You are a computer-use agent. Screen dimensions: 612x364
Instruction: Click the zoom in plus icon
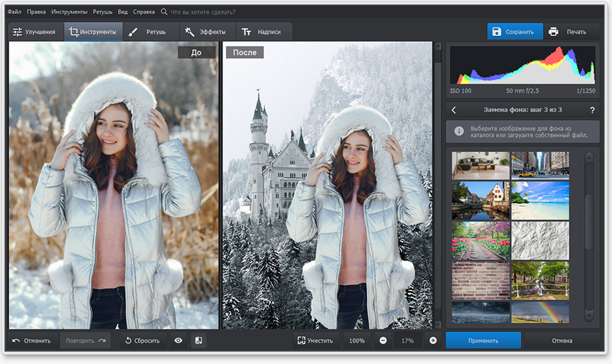pyautogui.click(x=433, y=341)
